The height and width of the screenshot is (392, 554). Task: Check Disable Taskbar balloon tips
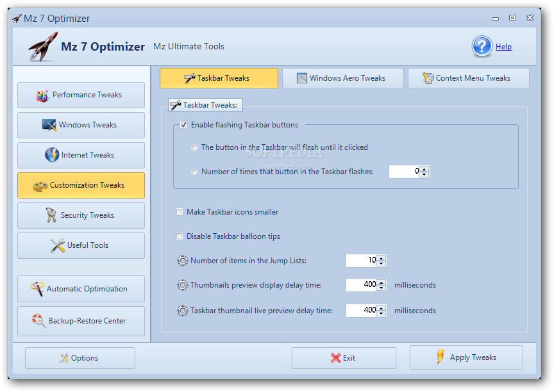180,236
